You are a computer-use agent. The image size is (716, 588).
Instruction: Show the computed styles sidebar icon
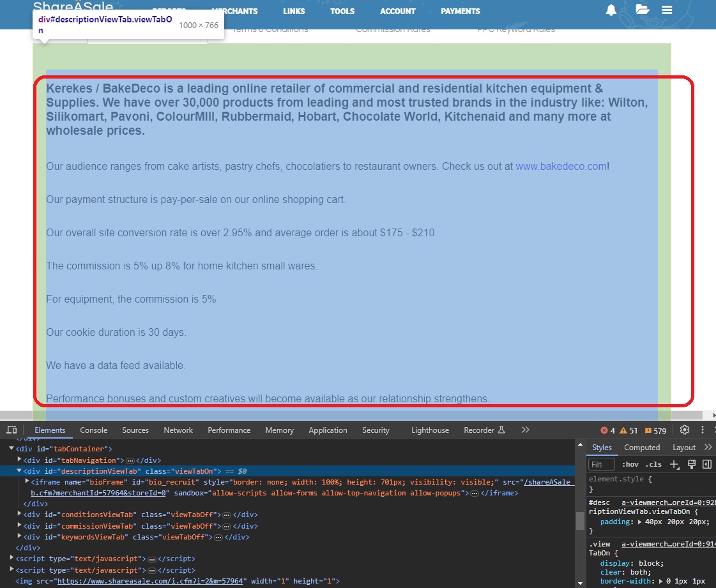707,464
